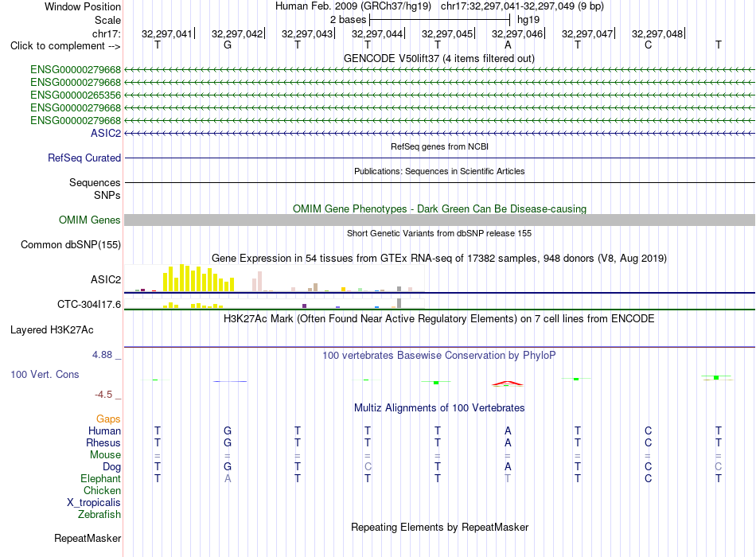This screenshot has height=557, width=756.
Task: Click the ASIC2 GTEx expression bar chart
Action: 275,278
